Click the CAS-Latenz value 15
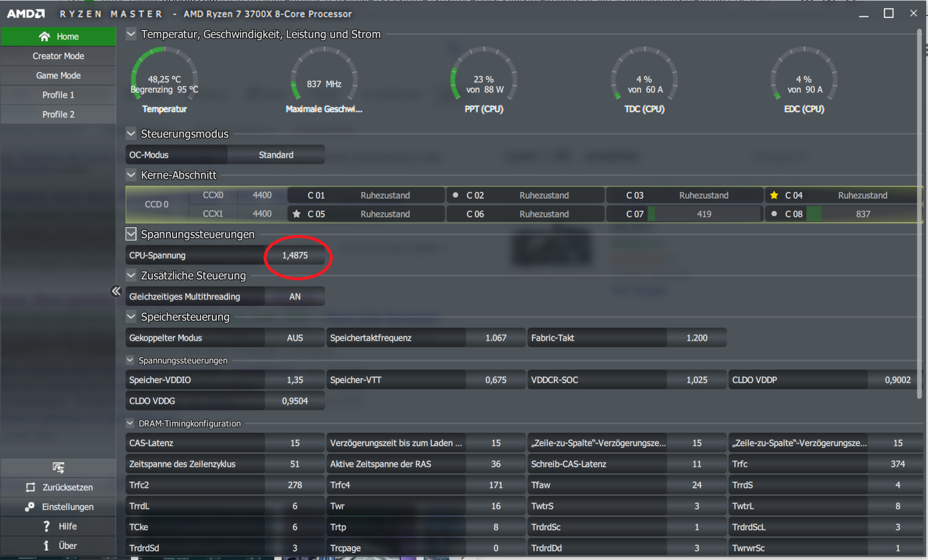 pyautogui.click(x=295, y=443)
